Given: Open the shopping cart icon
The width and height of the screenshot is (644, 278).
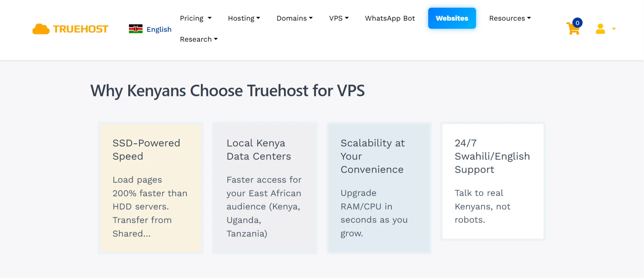Looking at the screenshot, I should pos(573,29).
